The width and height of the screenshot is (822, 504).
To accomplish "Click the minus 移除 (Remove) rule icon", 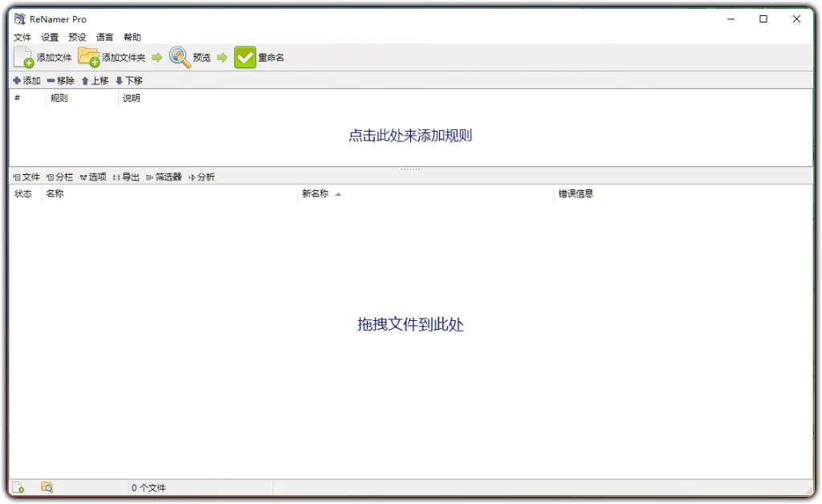I will pyautogui.click(x=51, y=80).
